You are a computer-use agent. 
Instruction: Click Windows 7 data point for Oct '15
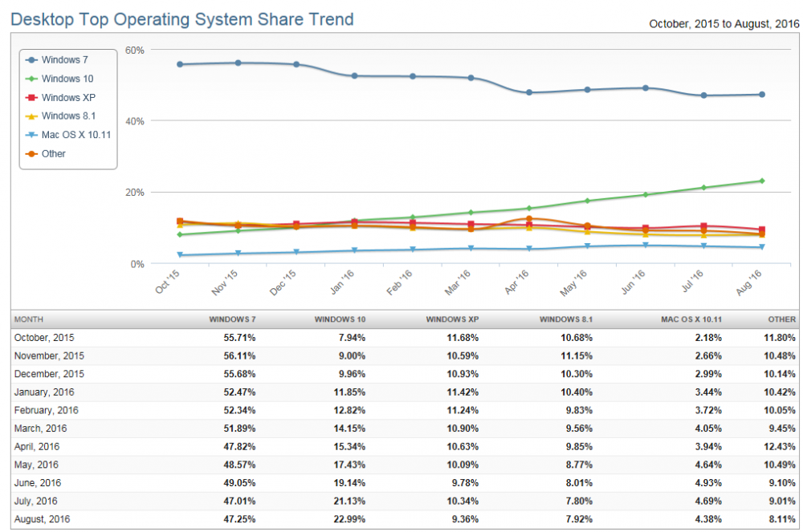(180, 64)
